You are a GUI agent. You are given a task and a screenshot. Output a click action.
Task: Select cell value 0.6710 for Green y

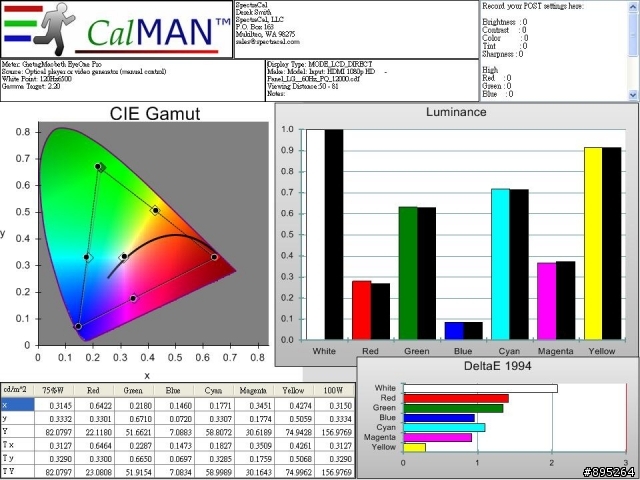(x=133, y=419)
